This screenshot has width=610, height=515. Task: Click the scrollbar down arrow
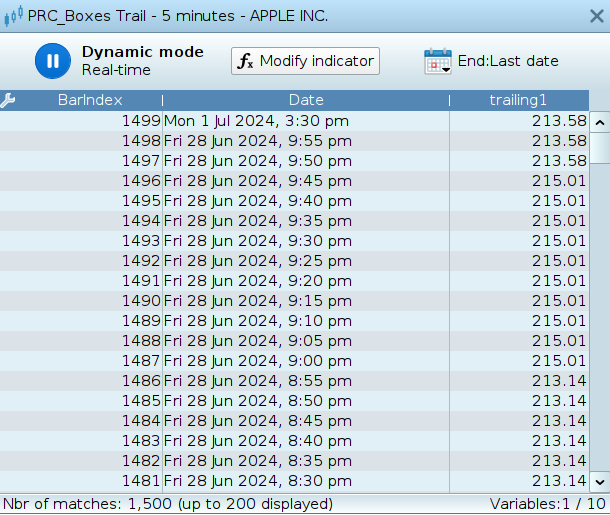(x=599, y=482)
